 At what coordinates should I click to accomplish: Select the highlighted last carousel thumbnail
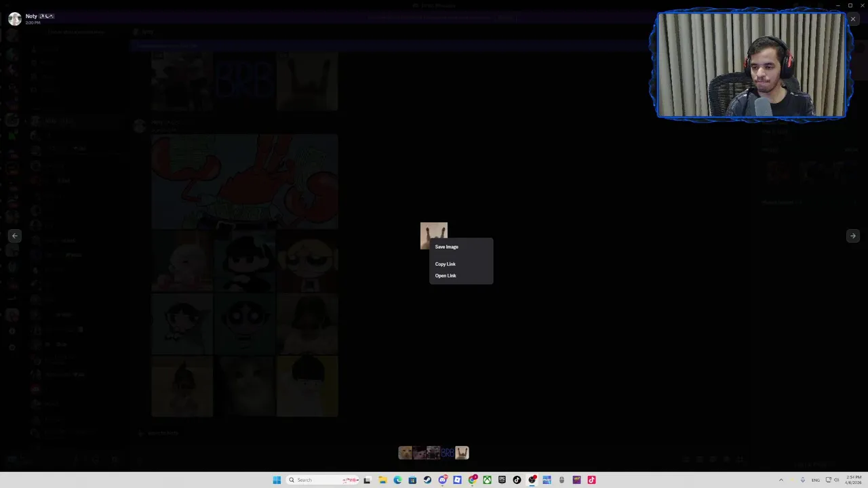pyautogui.click(x=462, y=453)
